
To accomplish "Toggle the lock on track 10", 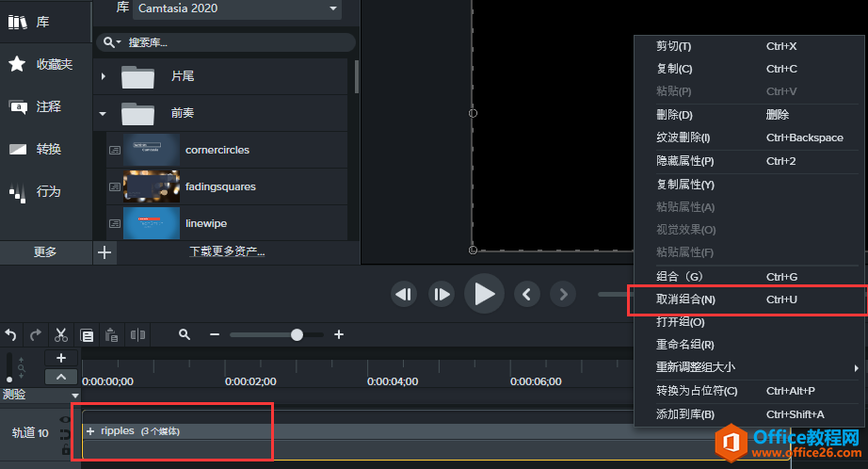I will pyautogui.click(x=65, y=450).
